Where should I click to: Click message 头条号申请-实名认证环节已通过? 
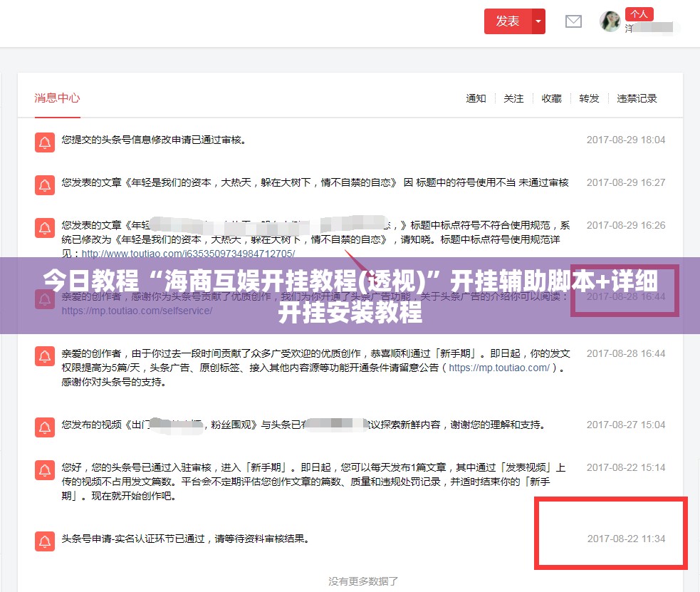(x=186, y=539)
